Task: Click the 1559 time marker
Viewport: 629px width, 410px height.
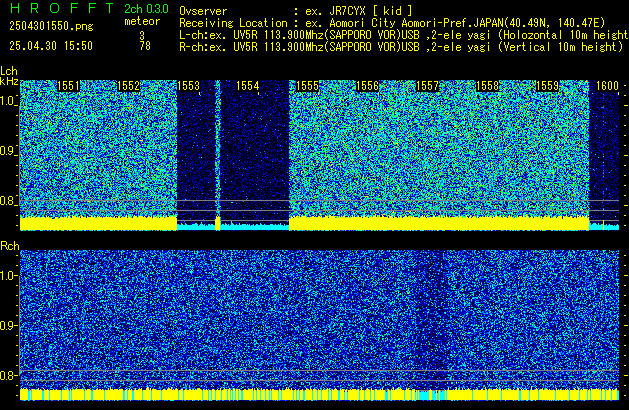Action: pos(547,86)
